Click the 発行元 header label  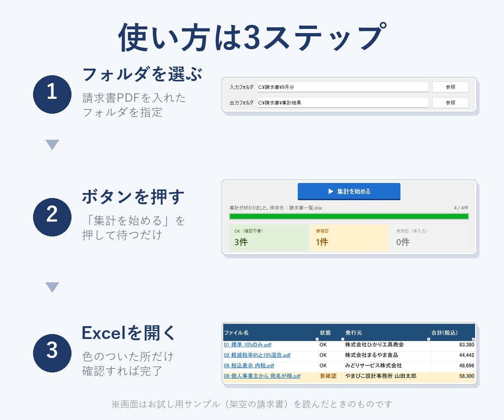pos(354,333)
